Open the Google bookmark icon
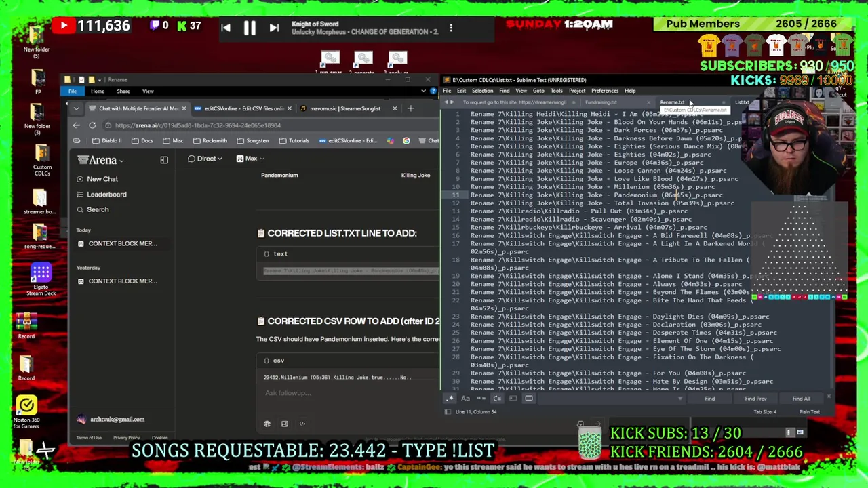868x488 pixels. pos(406,140)
